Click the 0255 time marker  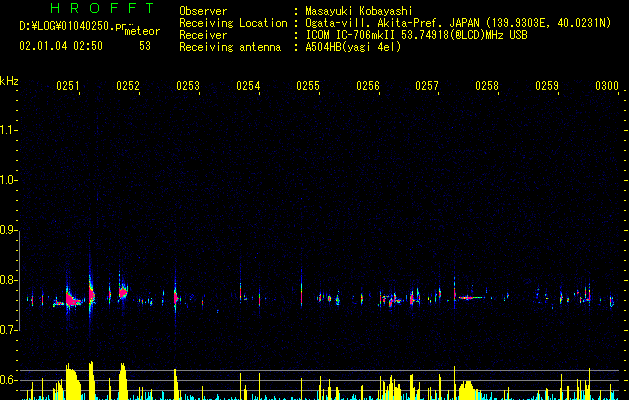[x=308, y=85]
